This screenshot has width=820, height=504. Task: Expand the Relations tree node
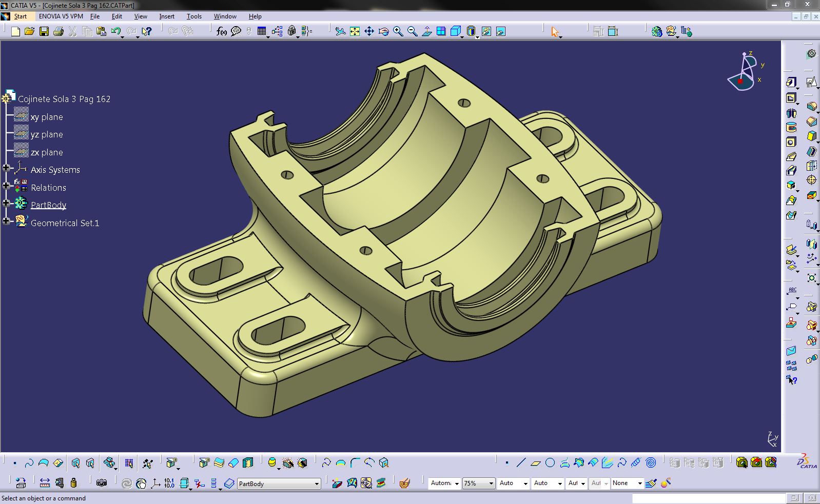point(6,186)
